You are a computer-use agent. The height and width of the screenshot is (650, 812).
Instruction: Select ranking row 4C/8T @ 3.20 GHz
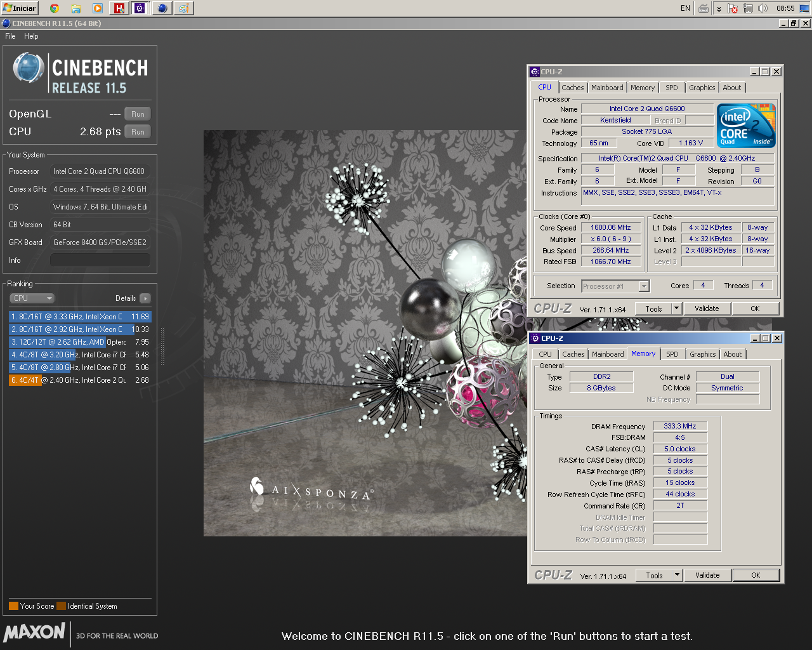[x=80, y=354]
